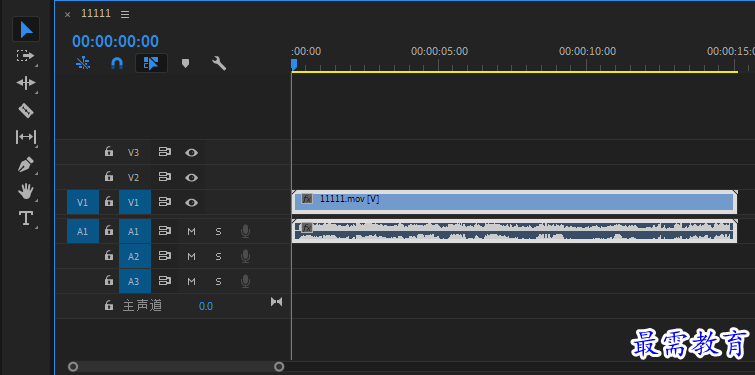Select the Pen tool
The height and width of the screenshot is (375, 755).
pyautogui.click(x=26, y=165)
